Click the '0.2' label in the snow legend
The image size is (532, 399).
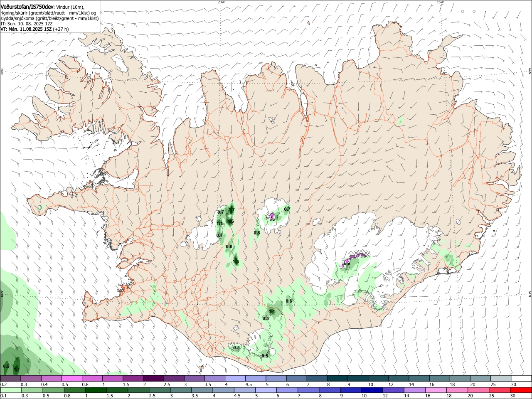pyautogui.click(x=3, y=384)
